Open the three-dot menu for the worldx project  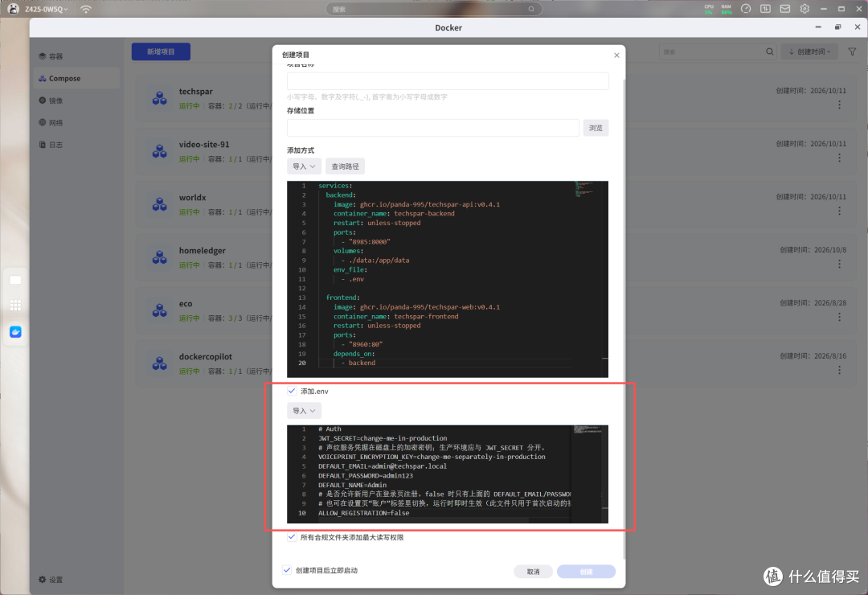tap(839, 211)
